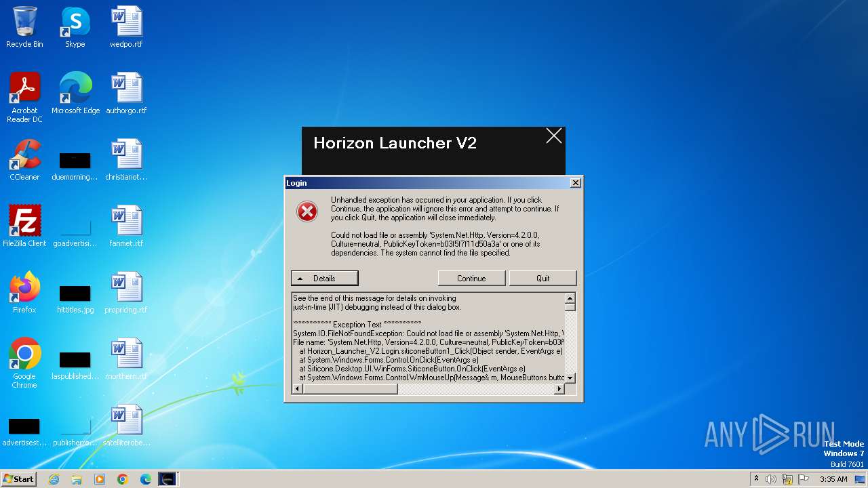
Task: Click the taskbar clock showing 3:35 AM
Action: [x=833, y=479]
